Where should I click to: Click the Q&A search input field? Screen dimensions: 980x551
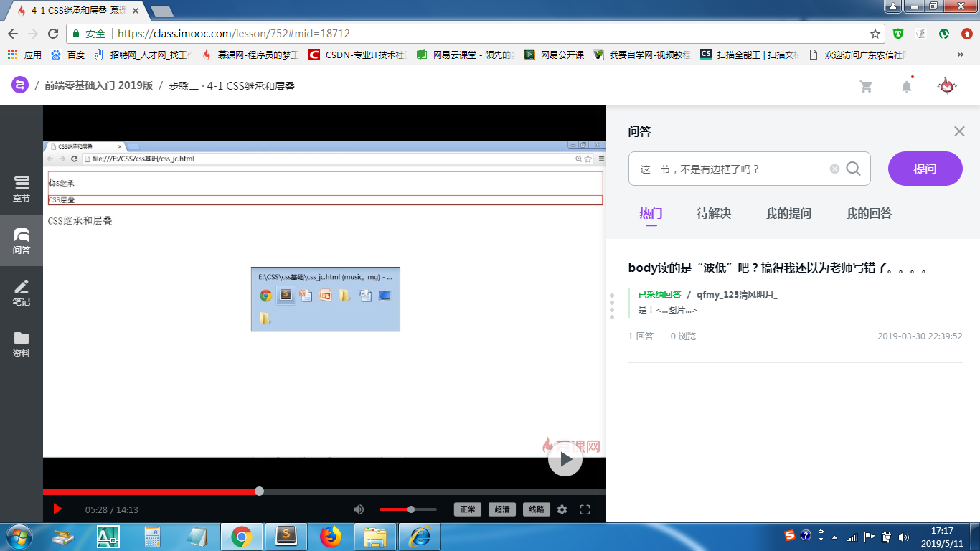click(732, 169)
